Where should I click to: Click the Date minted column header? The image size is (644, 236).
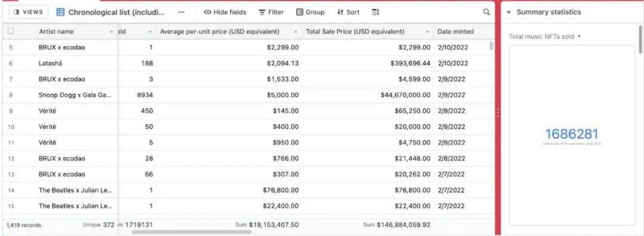tap(455, 32)
